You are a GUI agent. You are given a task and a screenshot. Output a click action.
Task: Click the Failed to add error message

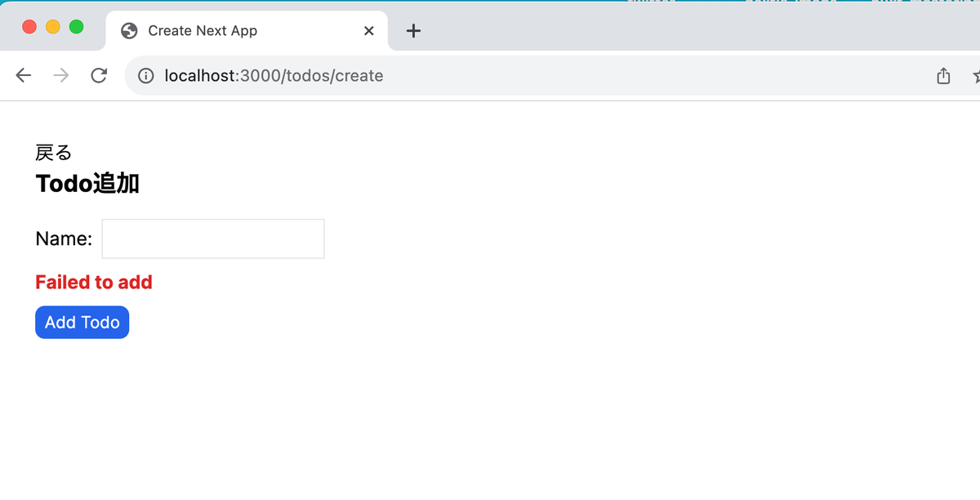[x=93, y=282]
